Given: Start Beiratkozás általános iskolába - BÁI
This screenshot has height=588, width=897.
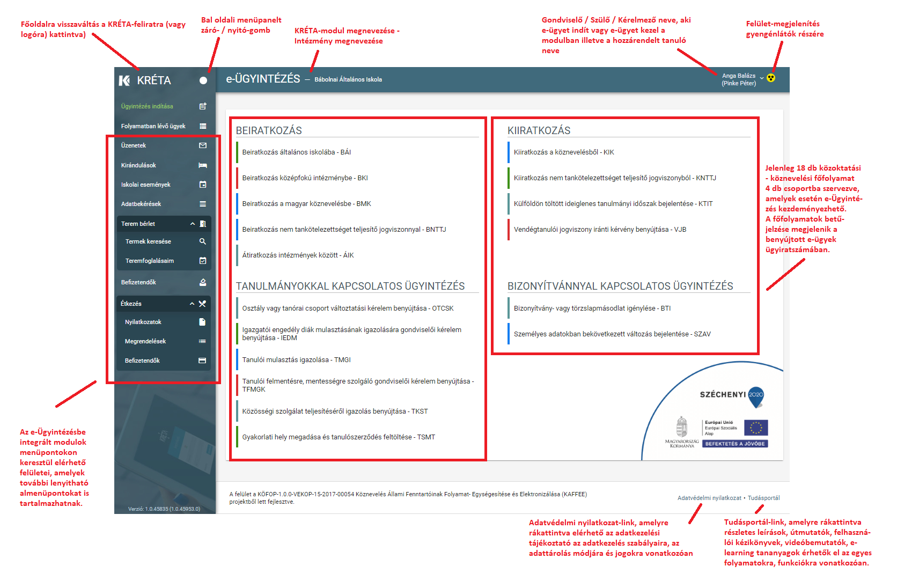Looking at the screenshot, I should (x=297, y=152).
